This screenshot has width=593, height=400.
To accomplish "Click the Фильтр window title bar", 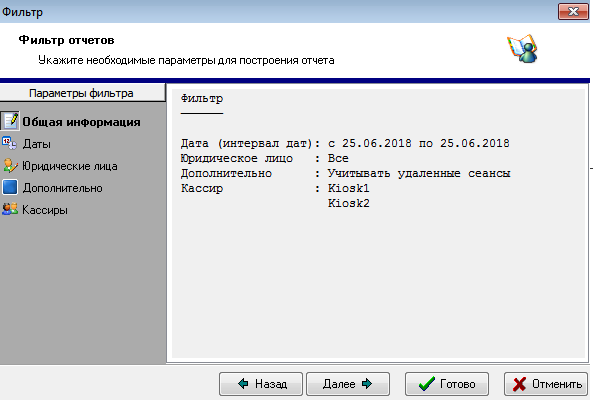I will pos(280,11).
